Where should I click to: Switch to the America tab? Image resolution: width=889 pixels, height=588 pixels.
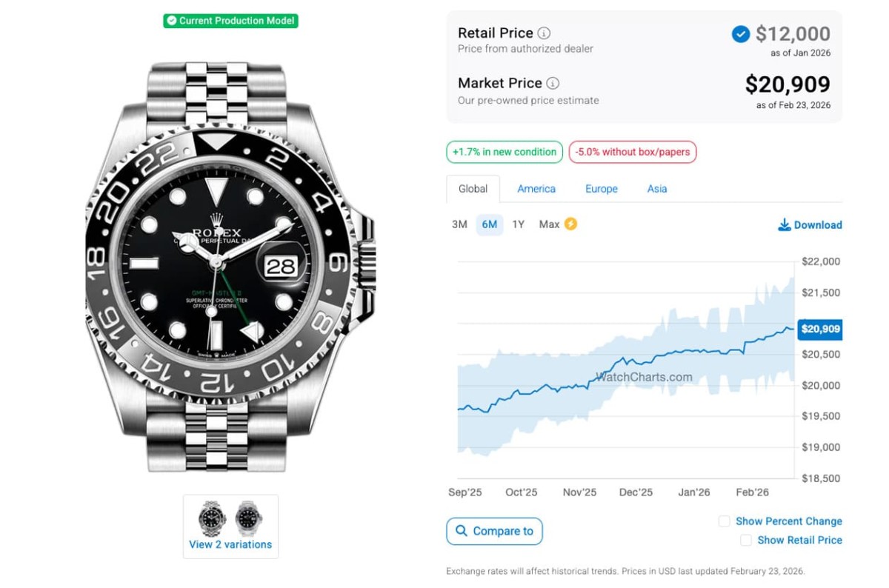pos(536,189)
